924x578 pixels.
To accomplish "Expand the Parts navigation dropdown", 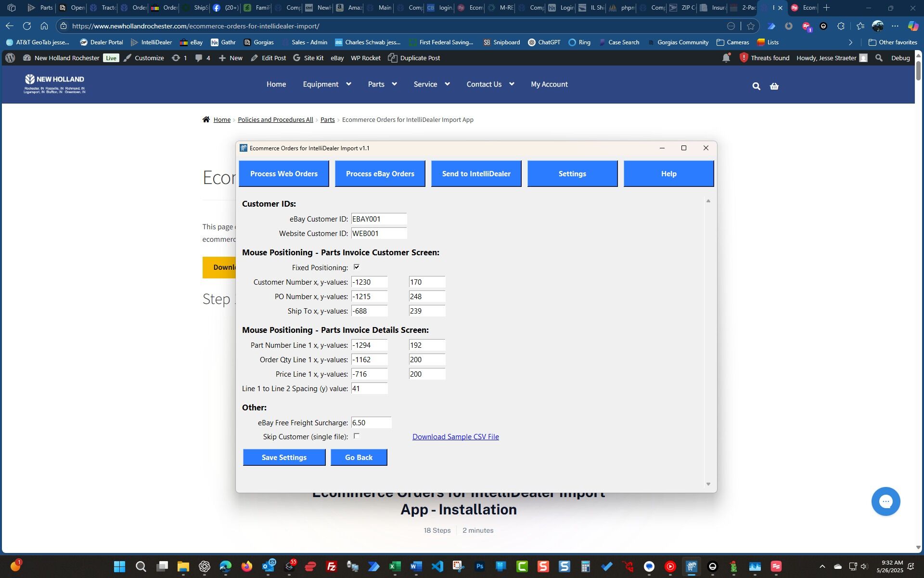I will coord(394,84).
